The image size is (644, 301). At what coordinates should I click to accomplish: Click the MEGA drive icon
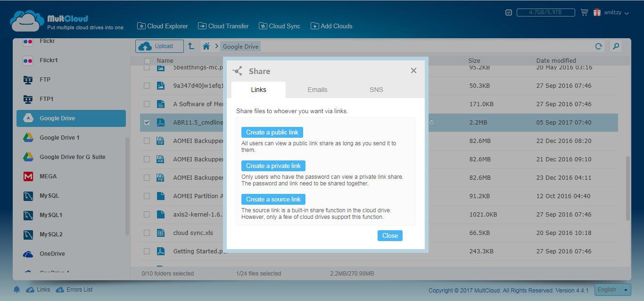(28, 176)
